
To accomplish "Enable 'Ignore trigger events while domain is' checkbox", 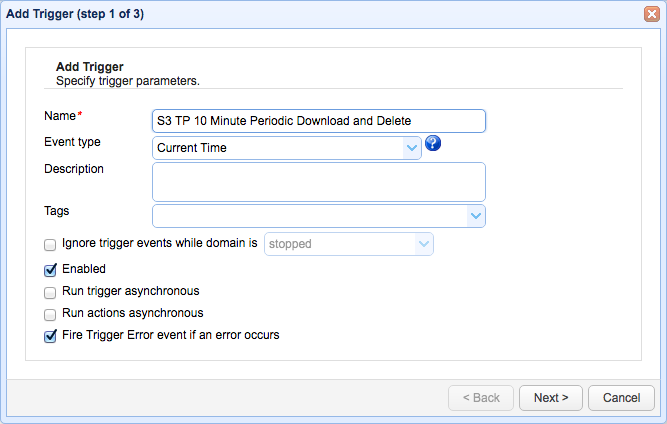I will click(x=50, y=244).
